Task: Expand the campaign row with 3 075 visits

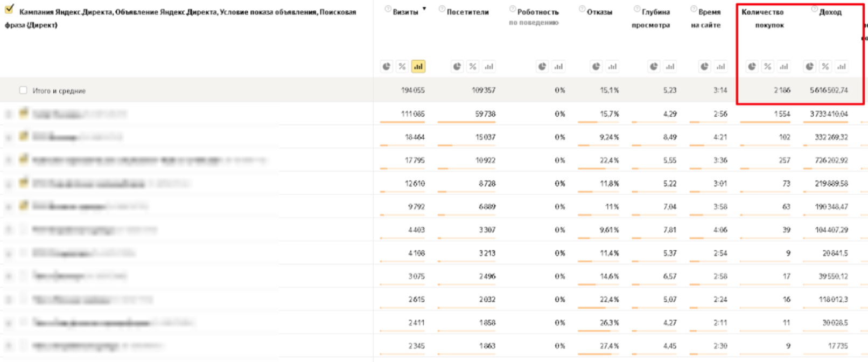Action: click(8, 276)
